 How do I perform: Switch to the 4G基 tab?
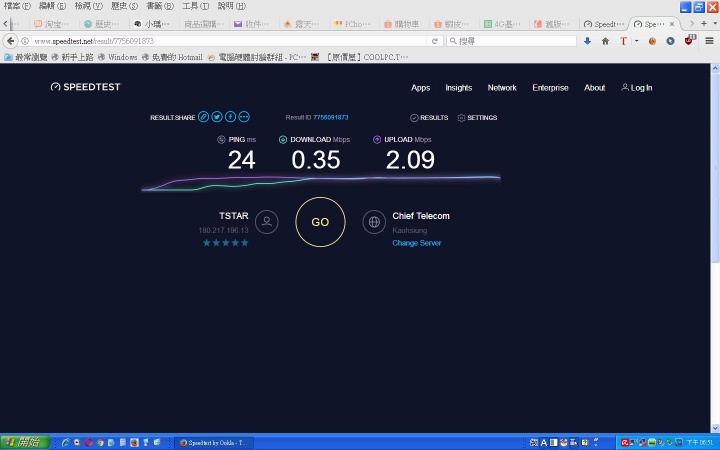click(502, 24)
